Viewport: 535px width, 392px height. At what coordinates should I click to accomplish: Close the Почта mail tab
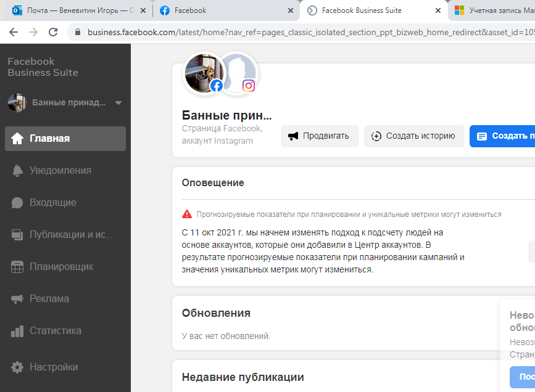pyautogui.click(x=143, y=10)
